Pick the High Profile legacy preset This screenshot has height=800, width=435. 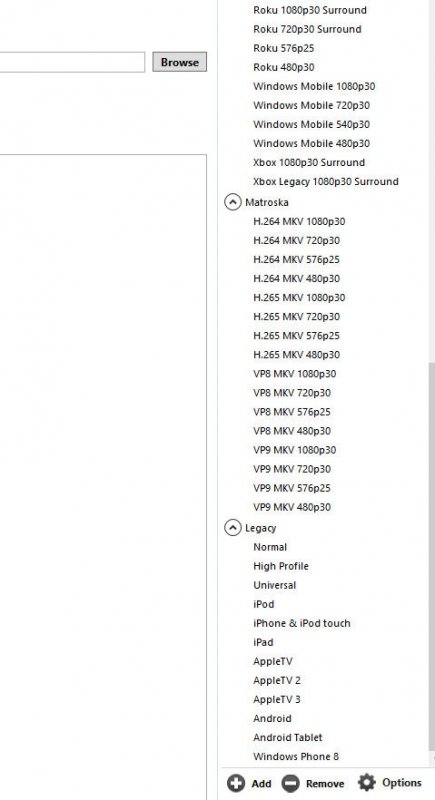click(x=280, y=566)
